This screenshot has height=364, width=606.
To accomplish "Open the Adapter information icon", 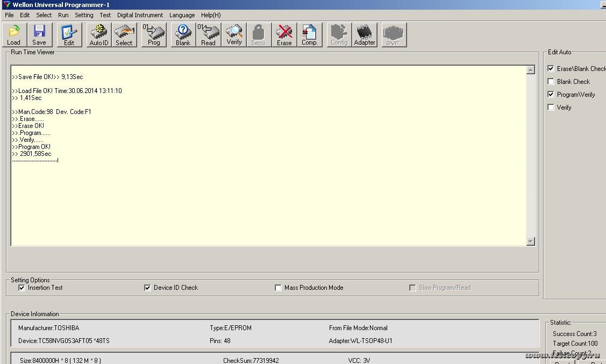I will (x=365, y=35).
